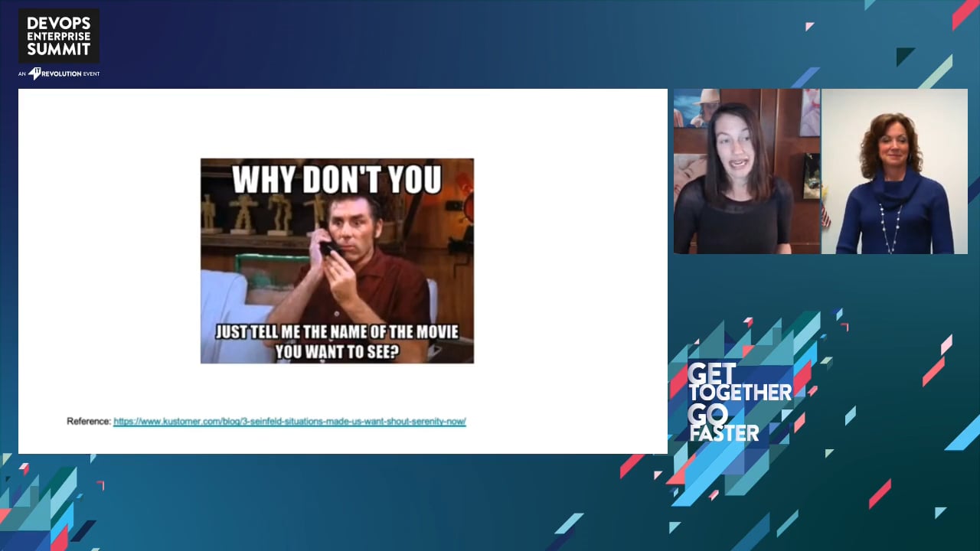
Task: Click the IT Revolution event logo
Action: 59,73
